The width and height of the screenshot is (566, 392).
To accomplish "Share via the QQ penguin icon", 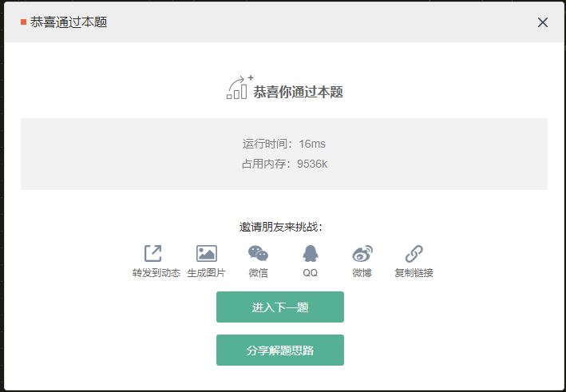I will pyautogui.click(x=310, y=253).
